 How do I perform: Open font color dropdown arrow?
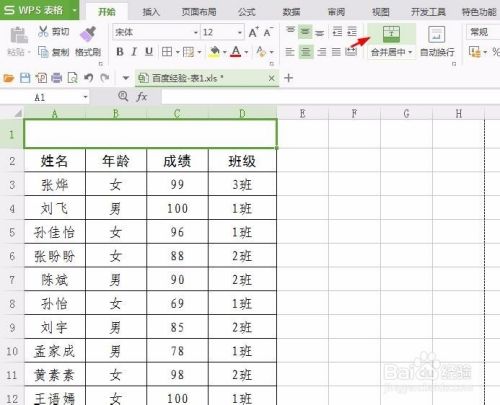click(246, 52)
